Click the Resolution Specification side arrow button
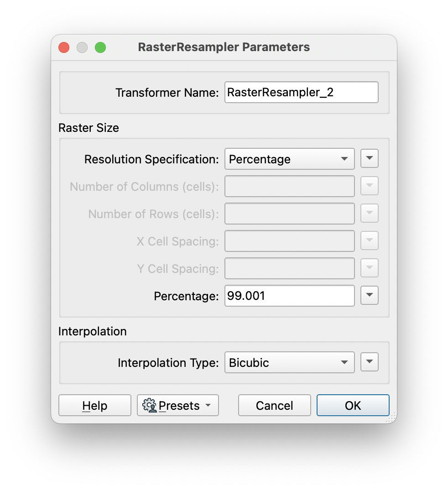Screen dimensions: 448x491 pos(369,158)
